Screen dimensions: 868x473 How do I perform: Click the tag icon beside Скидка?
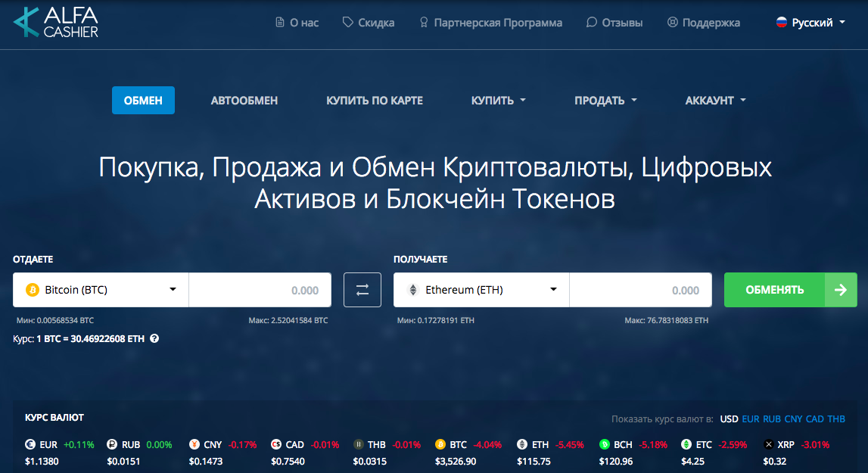[347, 22]
